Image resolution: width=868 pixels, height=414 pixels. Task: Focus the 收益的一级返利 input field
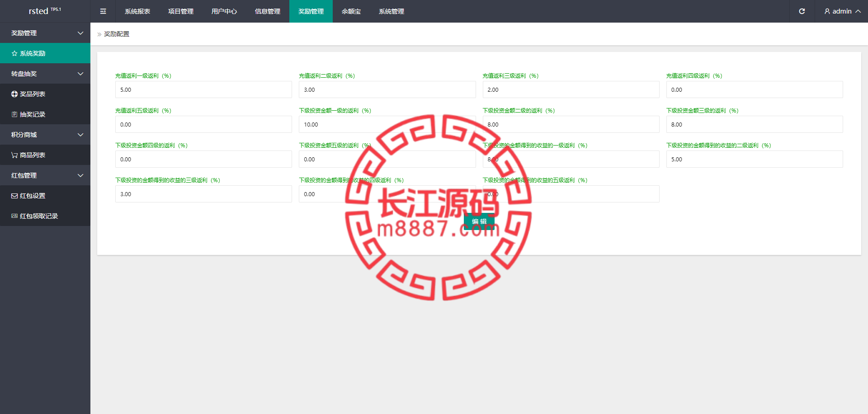571,159
